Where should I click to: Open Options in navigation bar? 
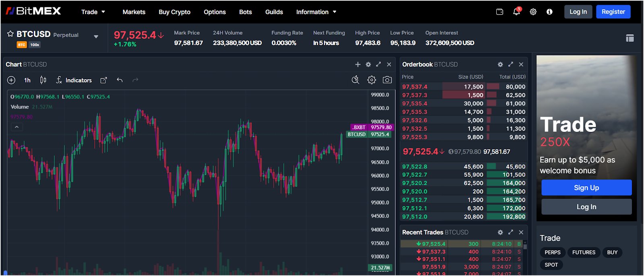tap(215, 12)
